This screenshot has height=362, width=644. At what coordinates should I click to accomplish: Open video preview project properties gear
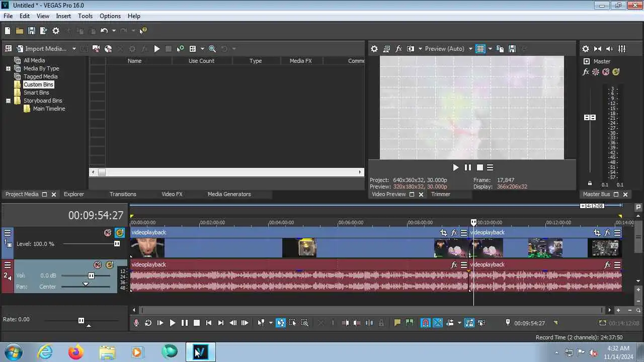pos(374,49)
